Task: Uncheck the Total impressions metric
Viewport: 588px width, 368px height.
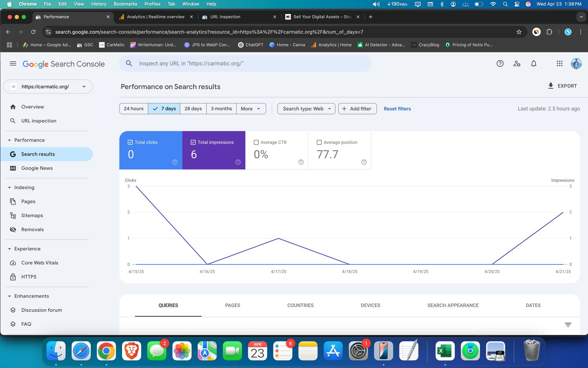Action: tap(193, 142)
